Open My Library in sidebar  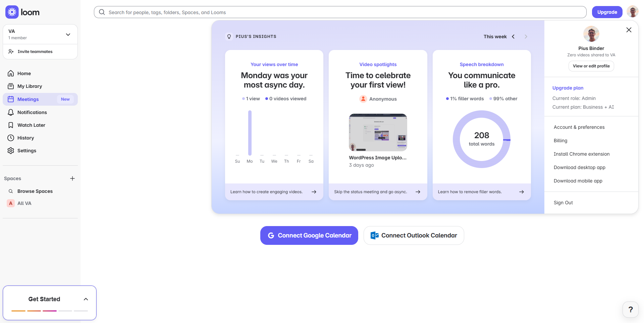(x=40, y=86)
